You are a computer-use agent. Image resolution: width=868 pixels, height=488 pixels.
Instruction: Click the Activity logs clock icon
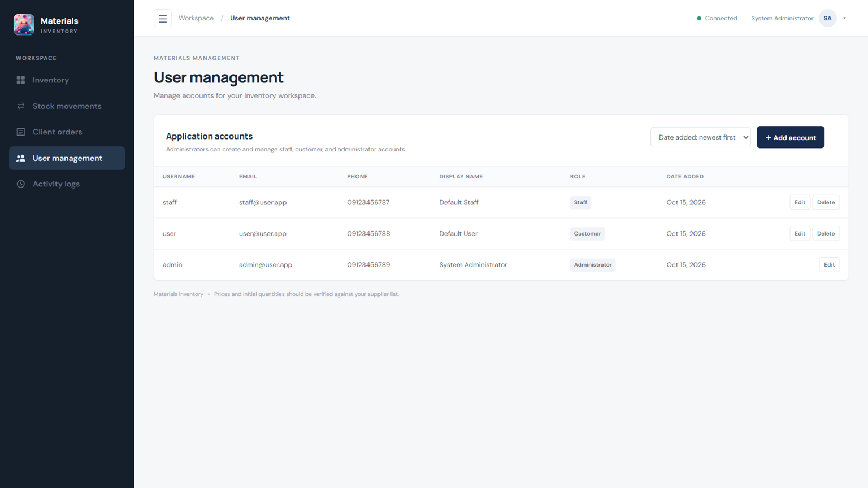pos(21,184)
